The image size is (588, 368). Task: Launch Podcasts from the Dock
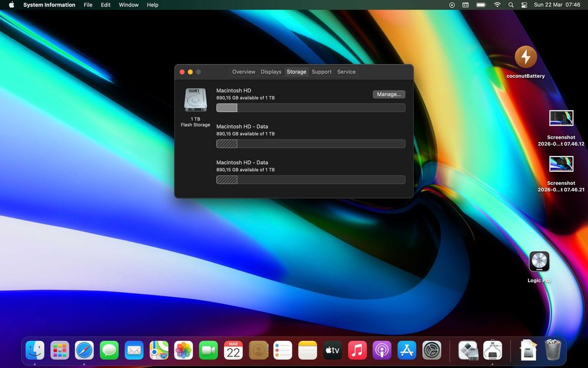click(x=382, y=350)
